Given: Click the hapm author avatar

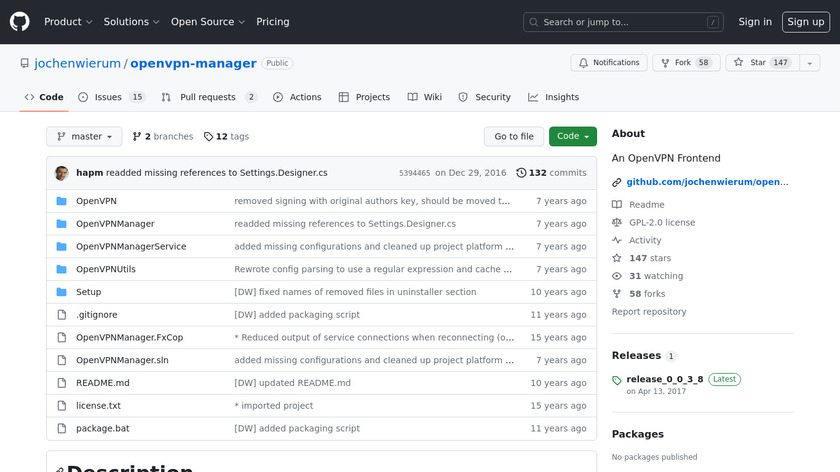Looking at the screenshot, I should [x=62, y=173].
